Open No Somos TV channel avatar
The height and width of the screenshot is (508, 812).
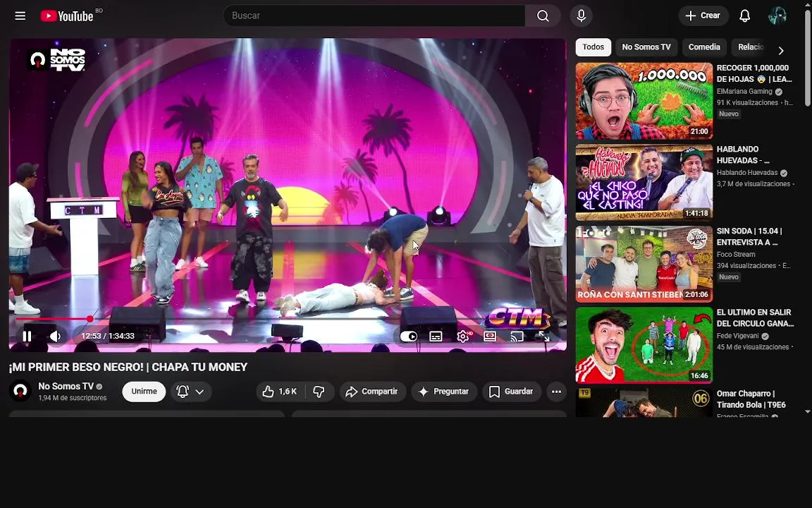20,391
